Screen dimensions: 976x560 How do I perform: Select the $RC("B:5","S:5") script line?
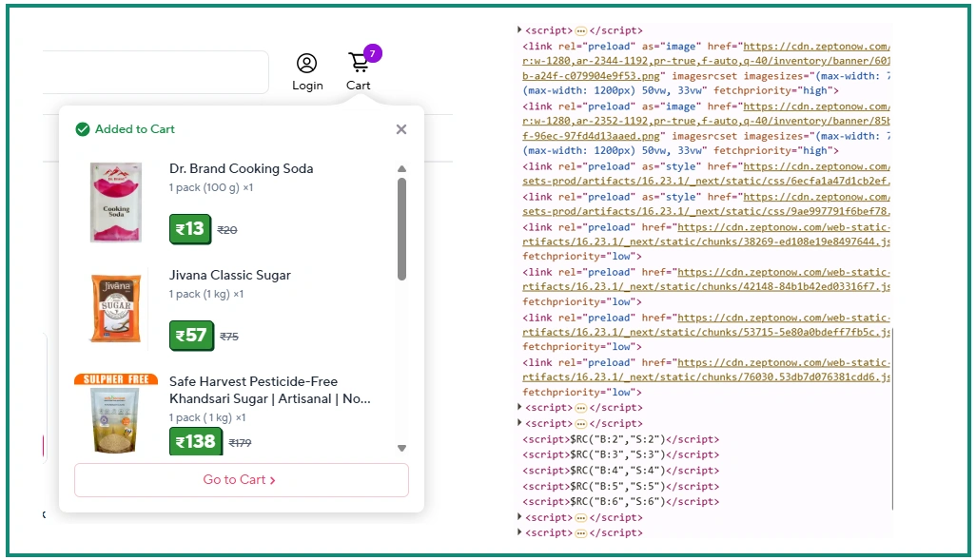click(x=620, y=487)
